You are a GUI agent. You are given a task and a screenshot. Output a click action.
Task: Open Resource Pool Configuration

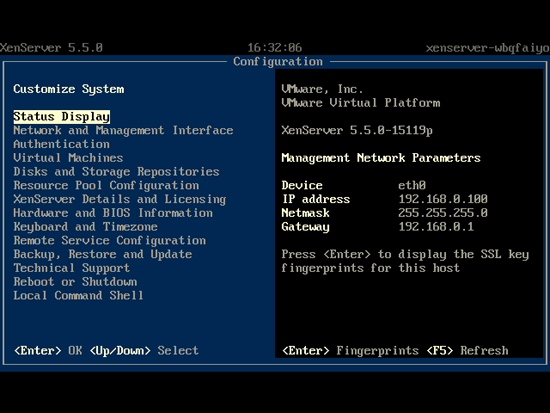(x=106, y=185)
